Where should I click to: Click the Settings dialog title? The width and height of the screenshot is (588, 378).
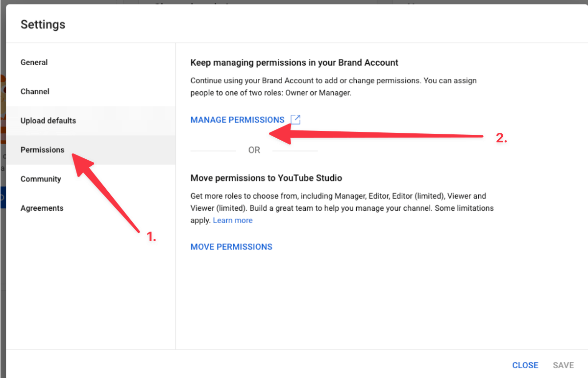click(x=43, y=25)
